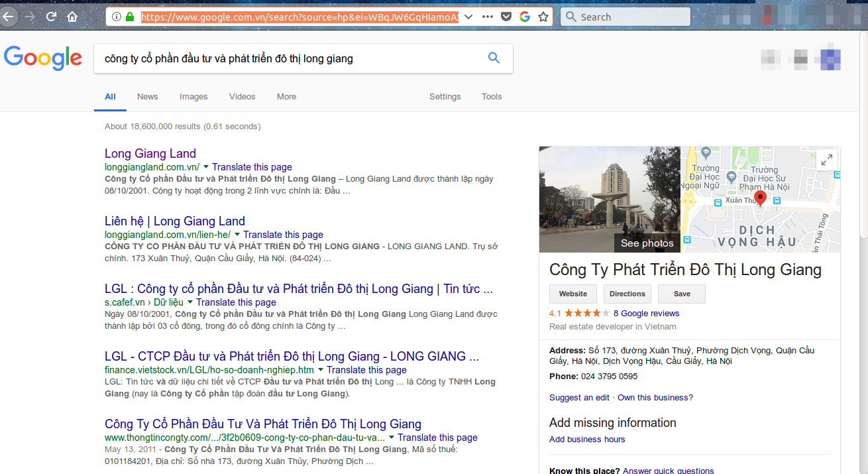Open the map thumbnail of Dịch Vọng Hậu
This screenshot has width=868, height=474.
(x=761, y=200)
